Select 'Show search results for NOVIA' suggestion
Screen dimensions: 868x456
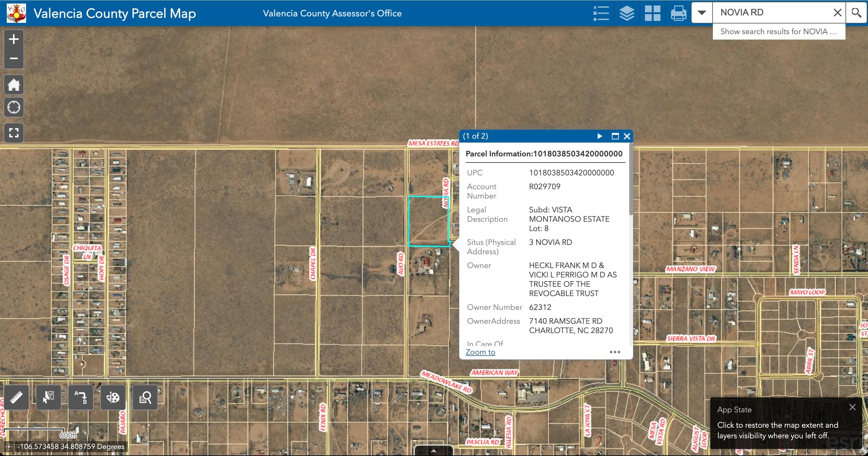pyautogui.click(x=779, y=32)
